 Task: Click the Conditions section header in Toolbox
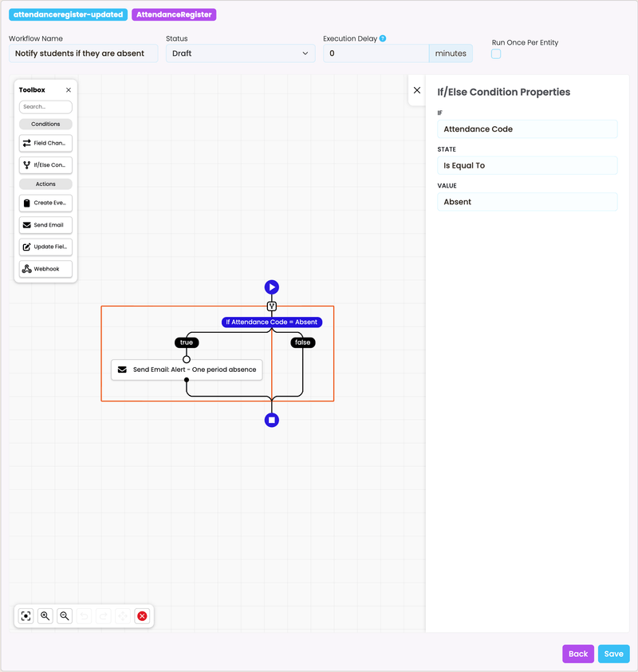tap(45, 124)
